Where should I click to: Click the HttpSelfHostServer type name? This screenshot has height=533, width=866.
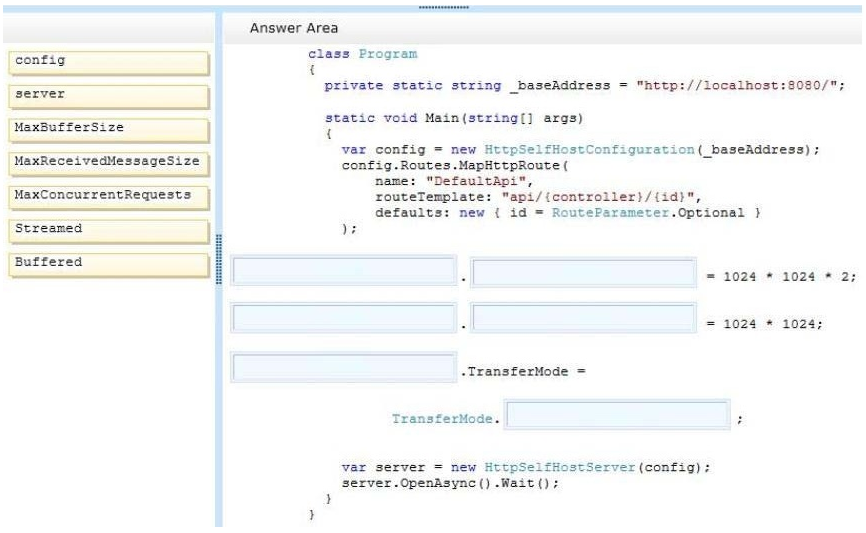pyautogui.click(x=560, y=467)
